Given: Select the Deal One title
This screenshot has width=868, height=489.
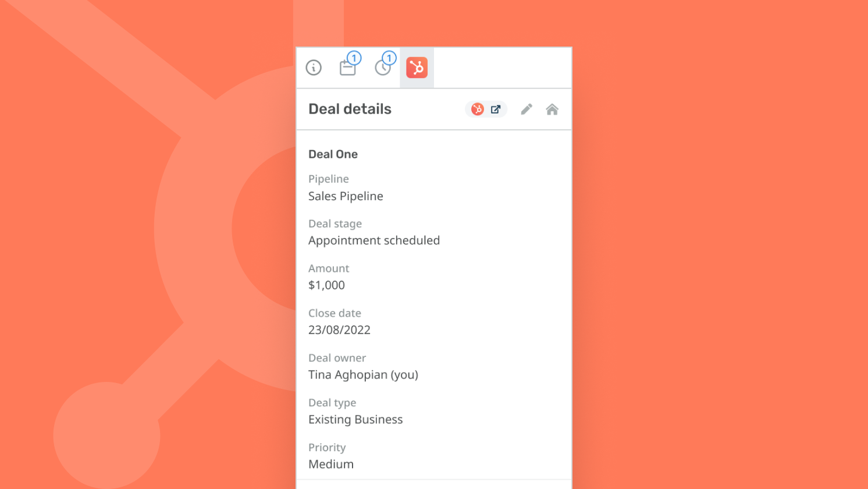Looking at the screenshot, I should pos(333,154).
